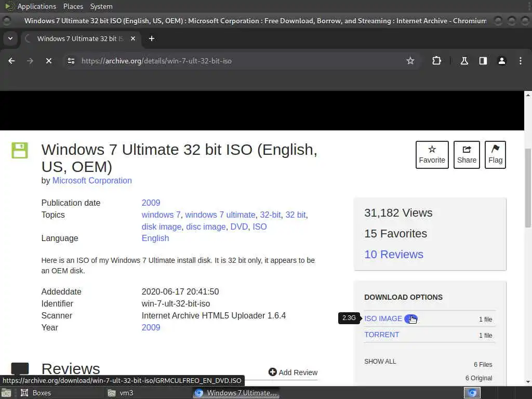Open the DVD topic link
The height and width of the screenshot is (399, 532).
point(239,227)
